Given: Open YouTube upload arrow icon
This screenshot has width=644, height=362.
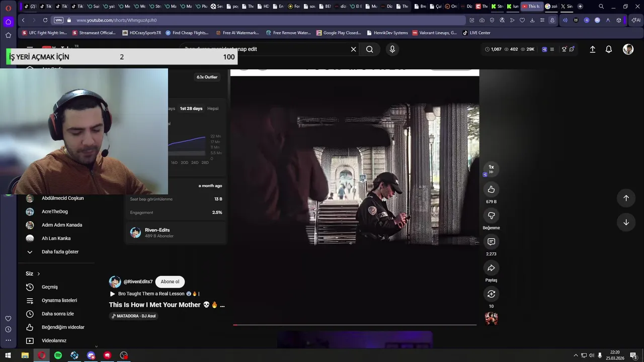Looking at the screenshot, I should 593,49.
